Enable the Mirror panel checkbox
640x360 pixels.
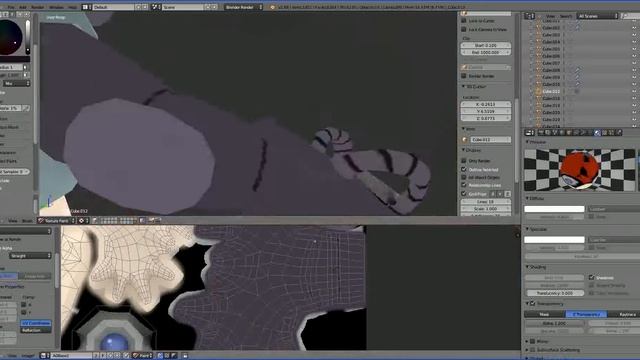533,341
